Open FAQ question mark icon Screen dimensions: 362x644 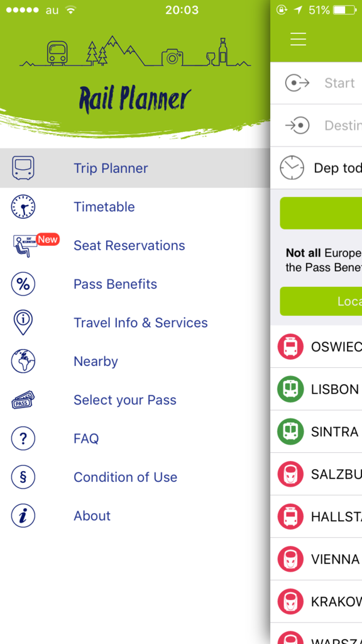tap(23, 438)
